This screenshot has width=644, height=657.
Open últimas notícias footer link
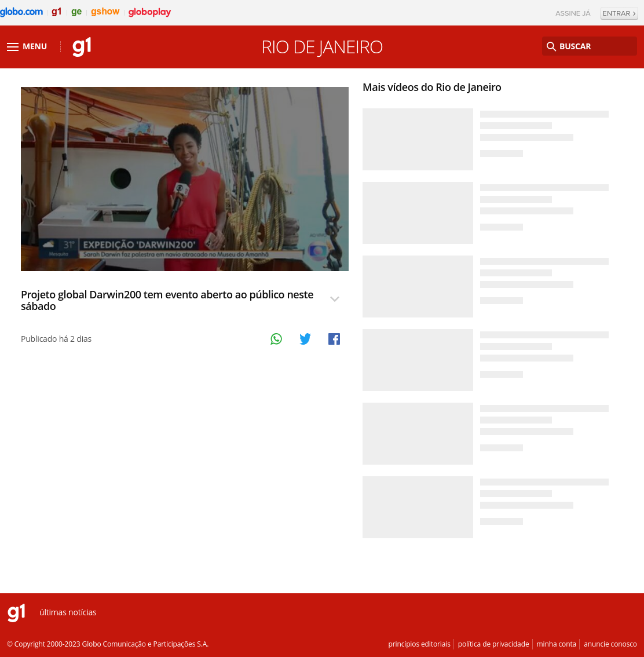pyautogui.click(x=68, y=612)
